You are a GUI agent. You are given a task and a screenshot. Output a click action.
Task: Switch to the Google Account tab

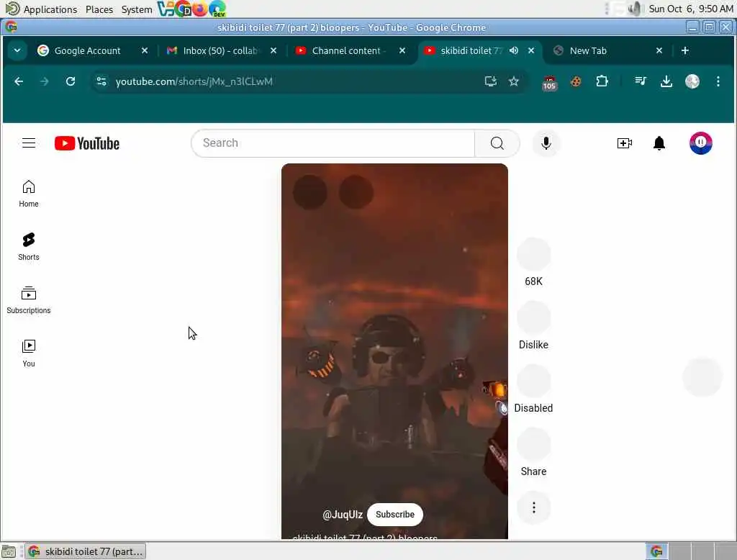point(87,50)
